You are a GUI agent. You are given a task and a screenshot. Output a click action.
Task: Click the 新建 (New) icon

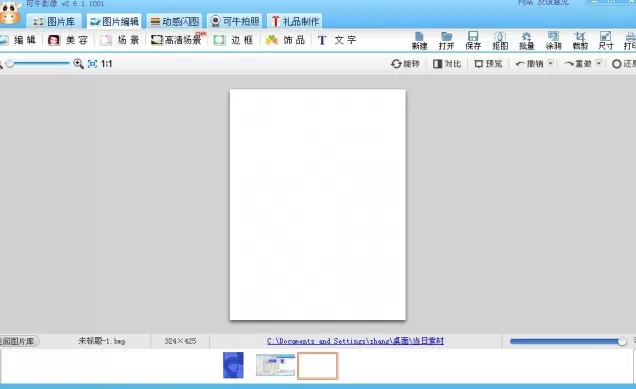pyautogui.click(x=419, y=41)
